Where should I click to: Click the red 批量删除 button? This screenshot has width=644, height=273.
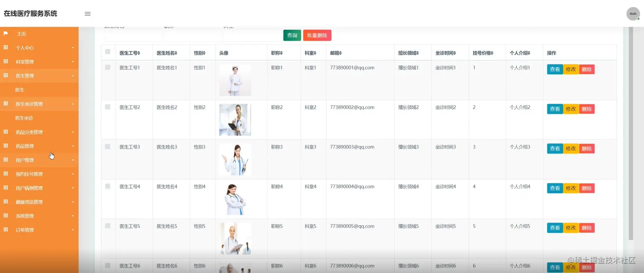click(317, 35)
